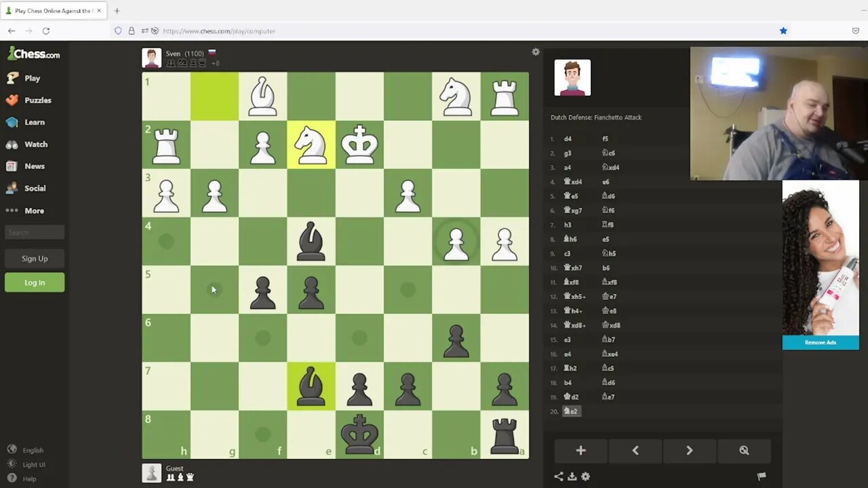The width and height of the screenshot is (868, 488).
Task: Jump to move 14 Qxd8+
Action: [575, 325]
